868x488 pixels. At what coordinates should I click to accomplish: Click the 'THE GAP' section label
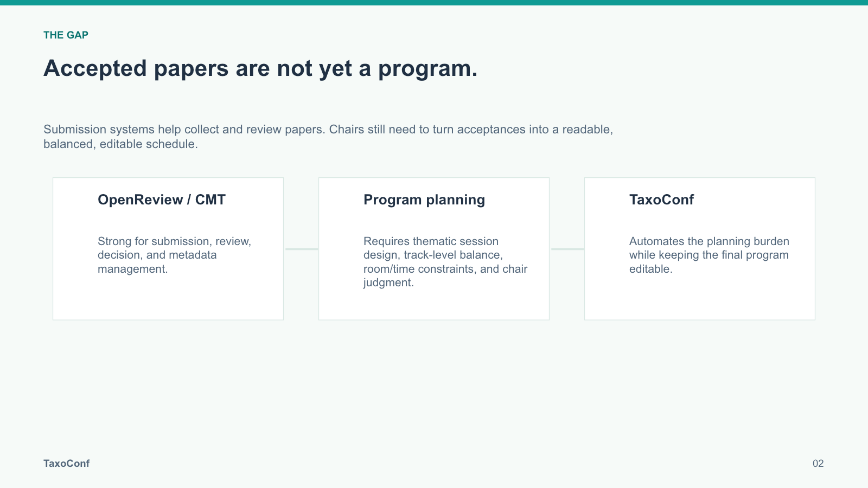66,35
